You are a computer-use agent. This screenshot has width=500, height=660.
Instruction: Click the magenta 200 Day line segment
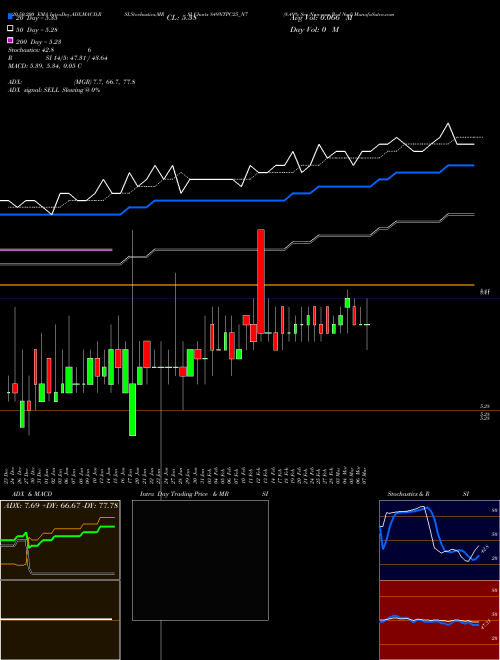(56, 250)
